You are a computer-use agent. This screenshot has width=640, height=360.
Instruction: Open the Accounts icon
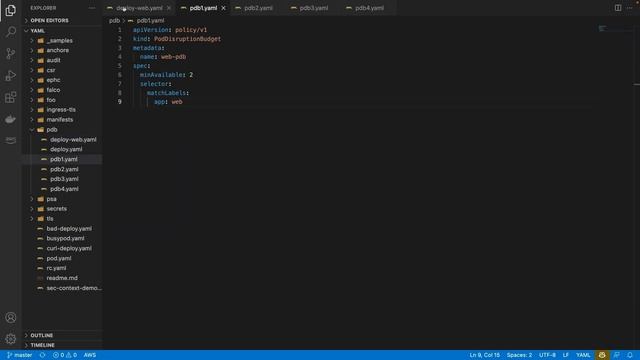[x=11, y=318]
